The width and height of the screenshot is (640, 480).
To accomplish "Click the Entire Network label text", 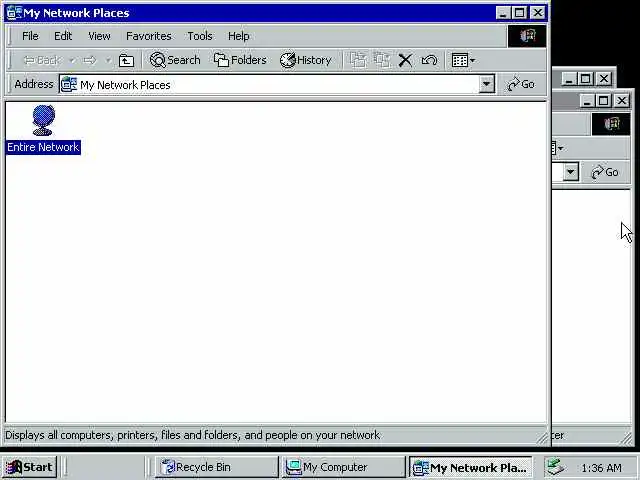I will [x=43, y=147].
